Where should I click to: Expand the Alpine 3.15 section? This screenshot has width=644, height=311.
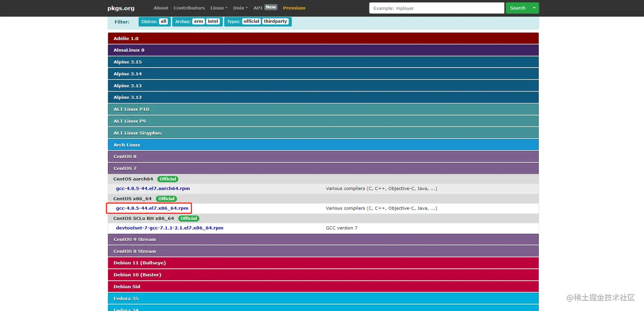323,62
